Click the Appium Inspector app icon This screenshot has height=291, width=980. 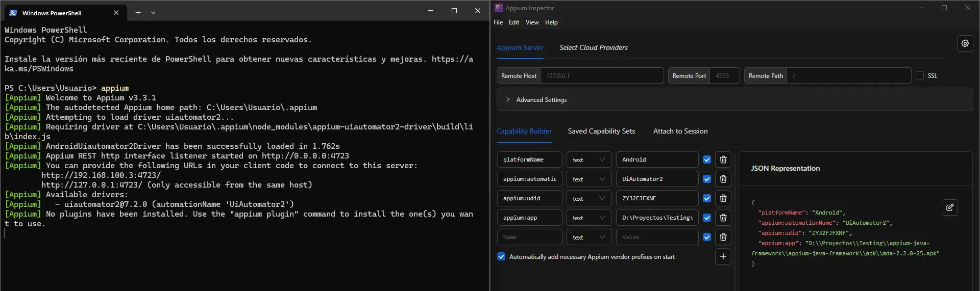pyautogui.click(x=499, y=8)
